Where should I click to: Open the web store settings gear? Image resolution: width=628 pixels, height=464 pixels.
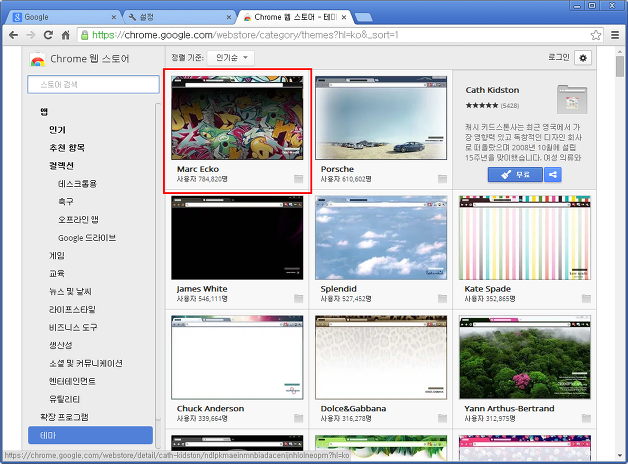click(x=583, y=58)
